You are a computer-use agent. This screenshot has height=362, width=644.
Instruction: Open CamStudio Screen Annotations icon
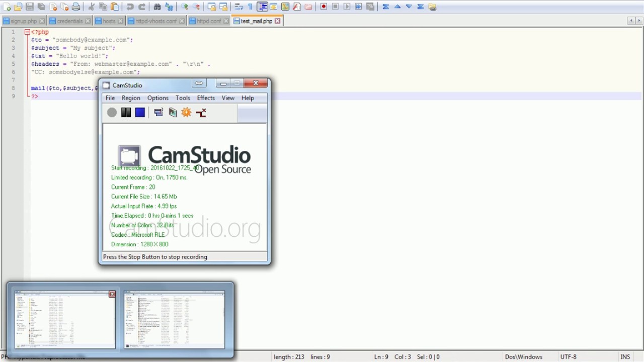tap(173, 113)
